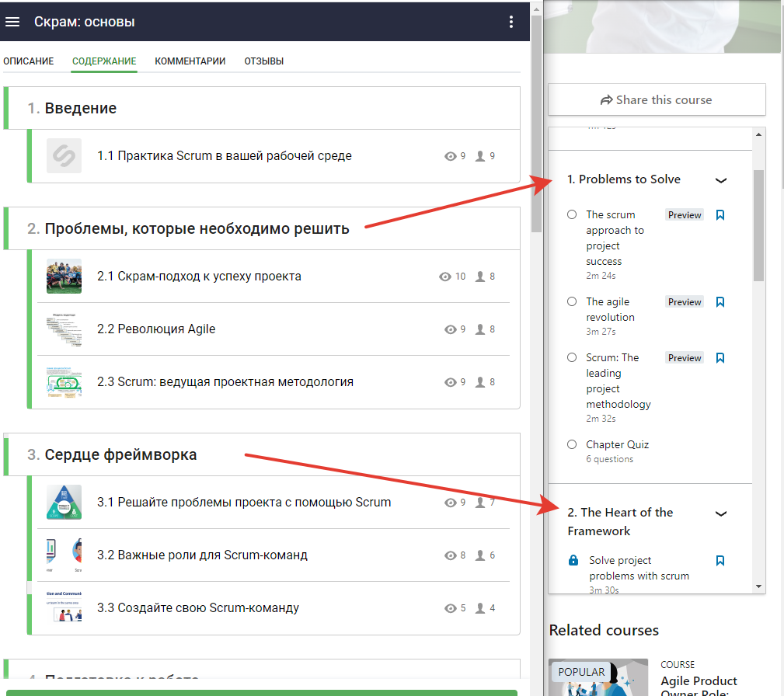This screenshot has height=696, width=784.
Task: Open the hamburger menu next to Скрам: основы
Action: tap(12, 22)
